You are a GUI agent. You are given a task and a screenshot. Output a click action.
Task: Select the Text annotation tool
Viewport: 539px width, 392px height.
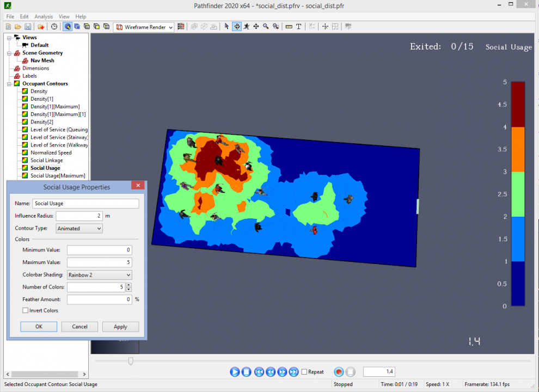299,26
